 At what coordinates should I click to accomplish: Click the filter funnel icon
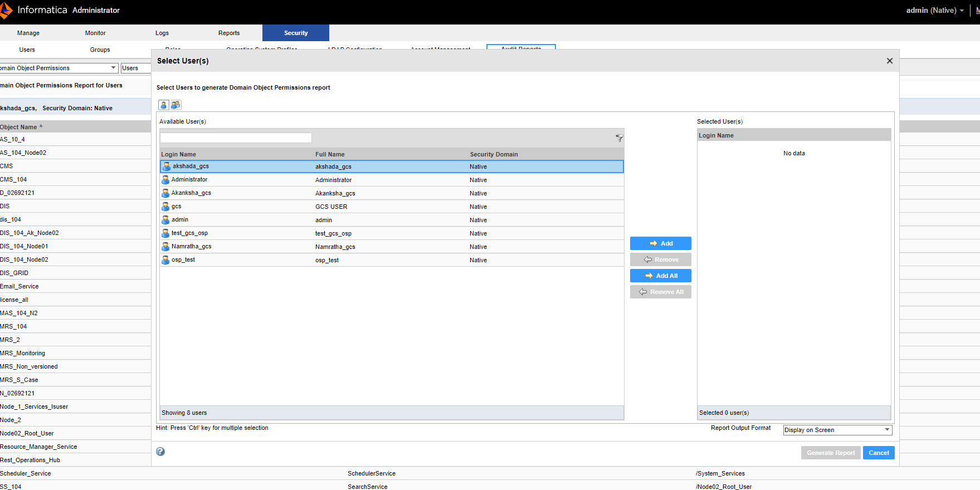tap(619, 138)
